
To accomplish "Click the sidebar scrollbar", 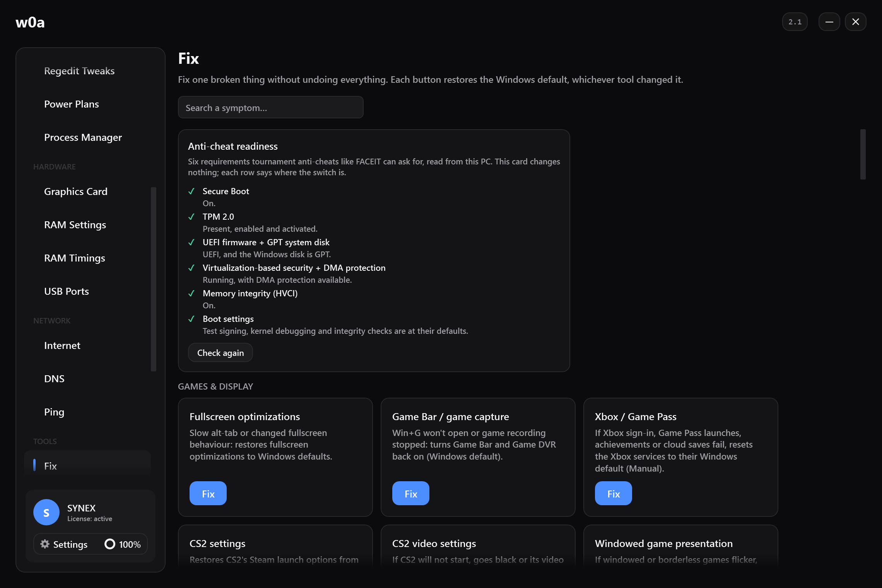I will pyautogui.click(x=154, y=279).
